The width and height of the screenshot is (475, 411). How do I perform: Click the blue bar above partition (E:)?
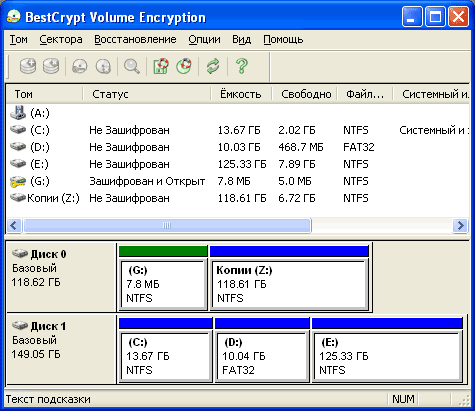click(387, 323)
